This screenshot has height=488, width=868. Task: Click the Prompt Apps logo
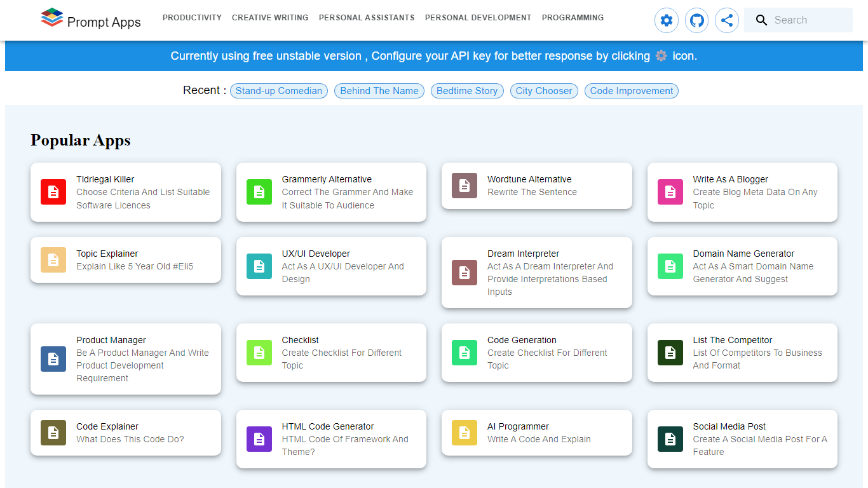coord(90,20)
